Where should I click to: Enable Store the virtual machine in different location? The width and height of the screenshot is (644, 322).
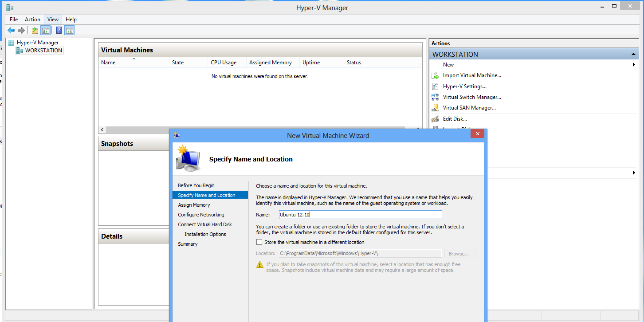pos(259,242)
